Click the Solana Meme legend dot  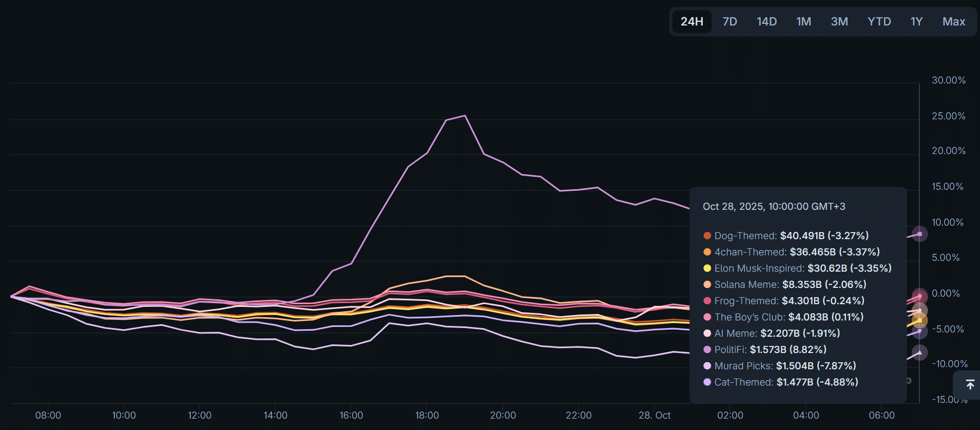(707, 285)
